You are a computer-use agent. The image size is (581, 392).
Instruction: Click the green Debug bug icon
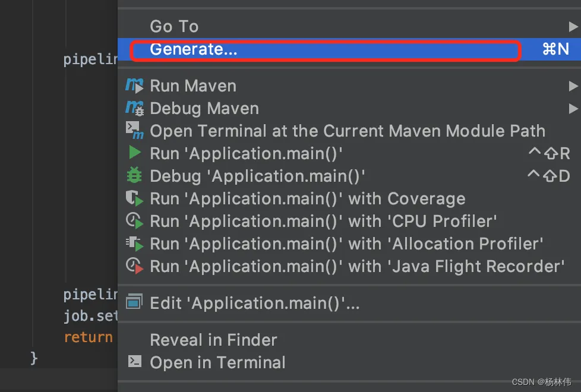coord(134,176)
